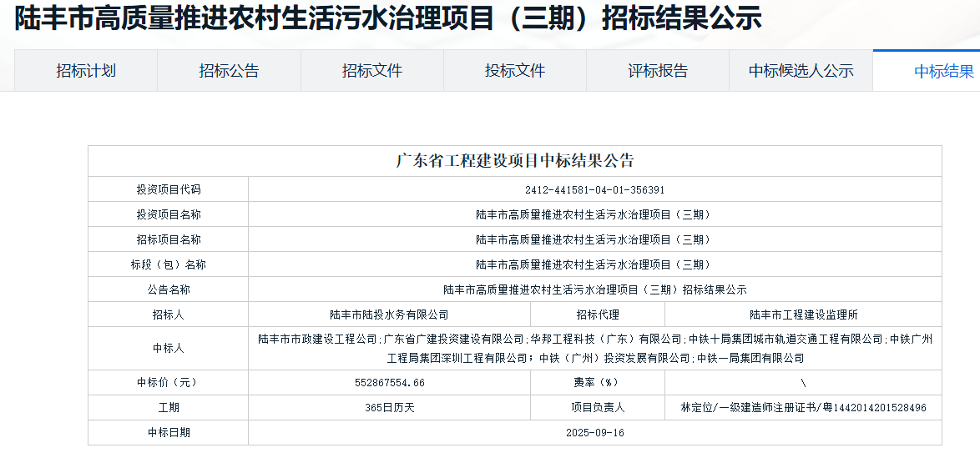Viewport: 980px width, 463px height.
Task: Click the 费率（%） label cell
Action: (598, 382)
